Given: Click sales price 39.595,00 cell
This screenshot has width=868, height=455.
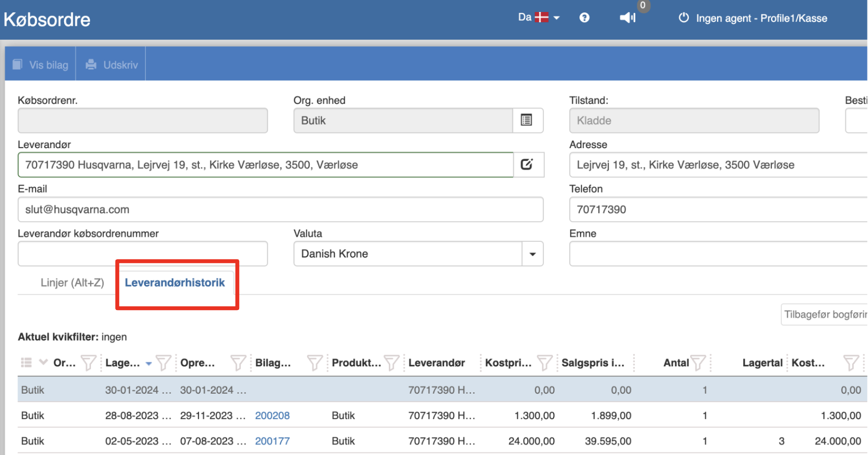Looking at the screenshot, I should coord(608,441).
